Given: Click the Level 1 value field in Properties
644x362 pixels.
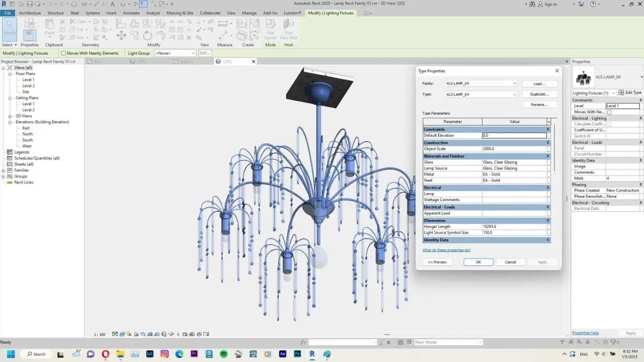Looking at the screenshot, I should pos(623,106).
